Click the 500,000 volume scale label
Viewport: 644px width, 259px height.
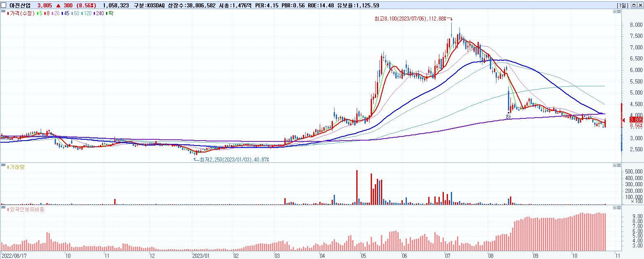[x=633, y=172]
